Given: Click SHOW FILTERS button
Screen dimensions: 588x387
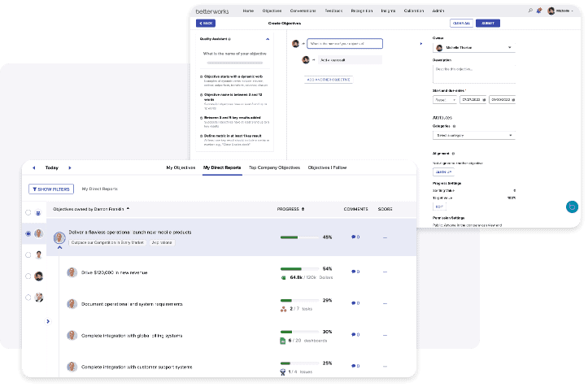Looking at the screenshot, I should click(x=51, y=189).
